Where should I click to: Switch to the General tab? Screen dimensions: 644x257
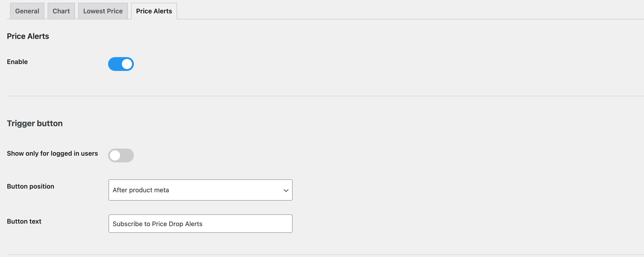pos(27,11)
